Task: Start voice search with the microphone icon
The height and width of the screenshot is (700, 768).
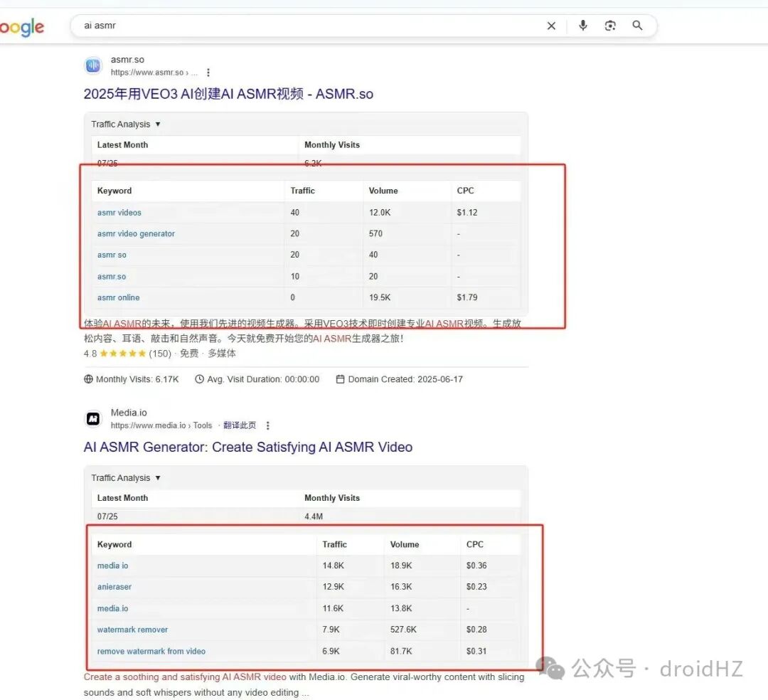Action: click(583, 26)
